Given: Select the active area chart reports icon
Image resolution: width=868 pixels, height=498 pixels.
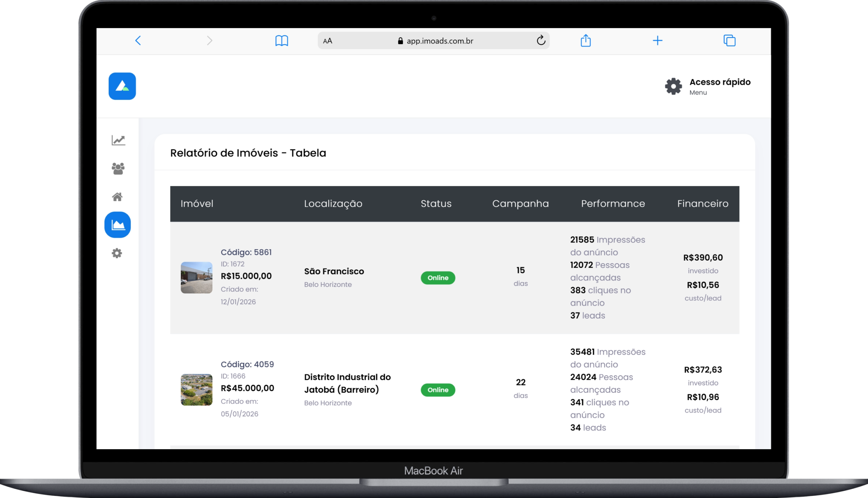Looking at the screenshot, I should click(x=118, y=225).
